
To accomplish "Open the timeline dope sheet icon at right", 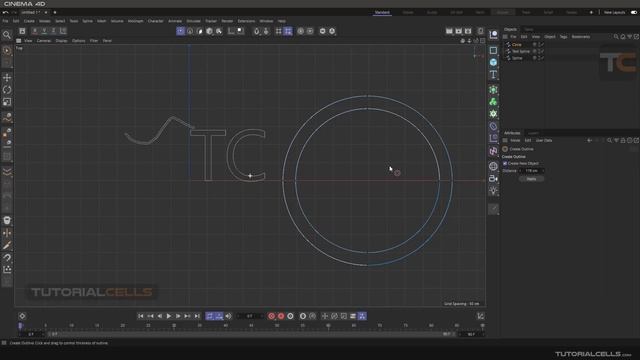I will click(x=480, y=316).
